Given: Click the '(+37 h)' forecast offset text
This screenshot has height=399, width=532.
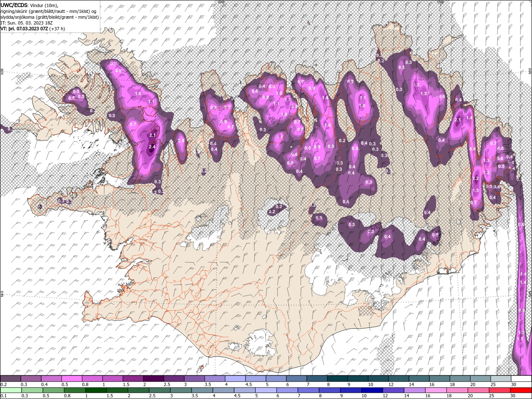Looking at the screenshot, I should point(58,29).
